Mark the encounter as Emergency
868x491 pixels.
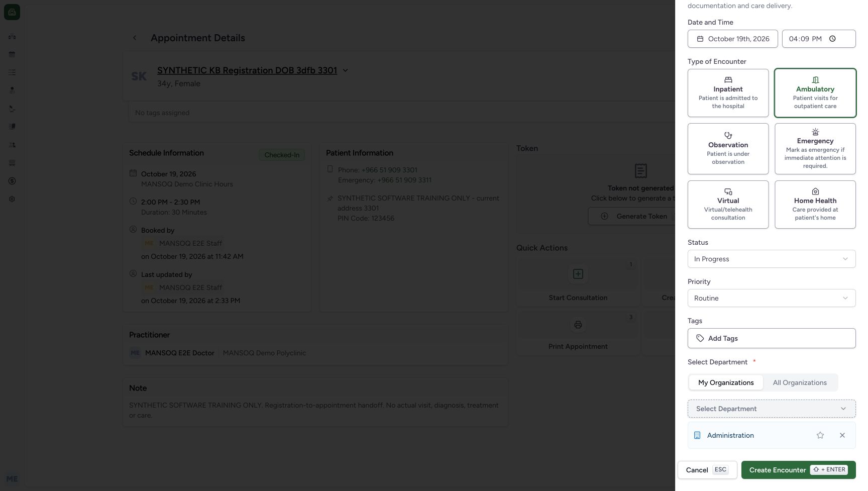pyautogui.click(x=815, y=149)
